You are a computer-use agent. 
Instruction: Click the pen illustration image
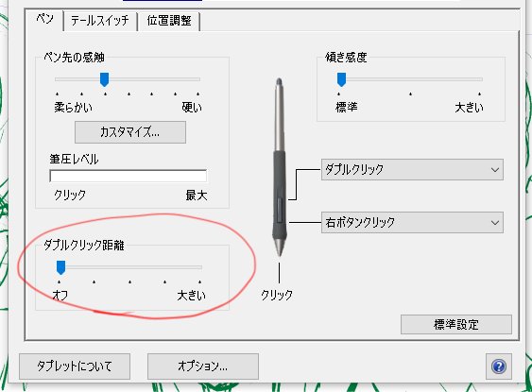point(280,167)
